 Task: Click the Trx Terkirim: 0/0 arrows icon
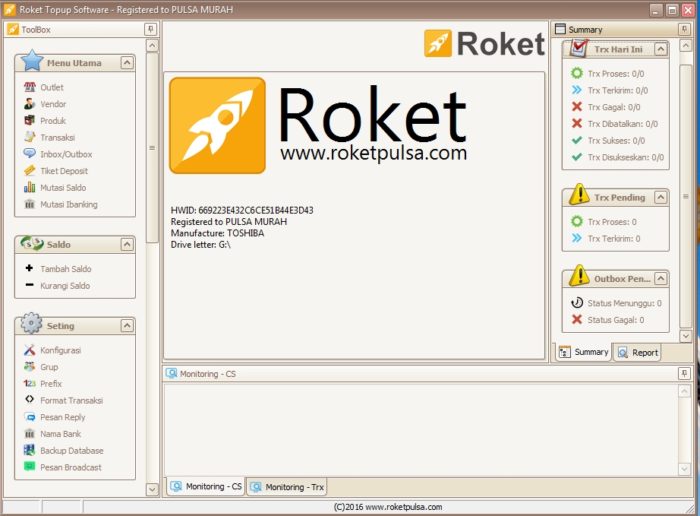pyautogui.click(x=577, y=90)
